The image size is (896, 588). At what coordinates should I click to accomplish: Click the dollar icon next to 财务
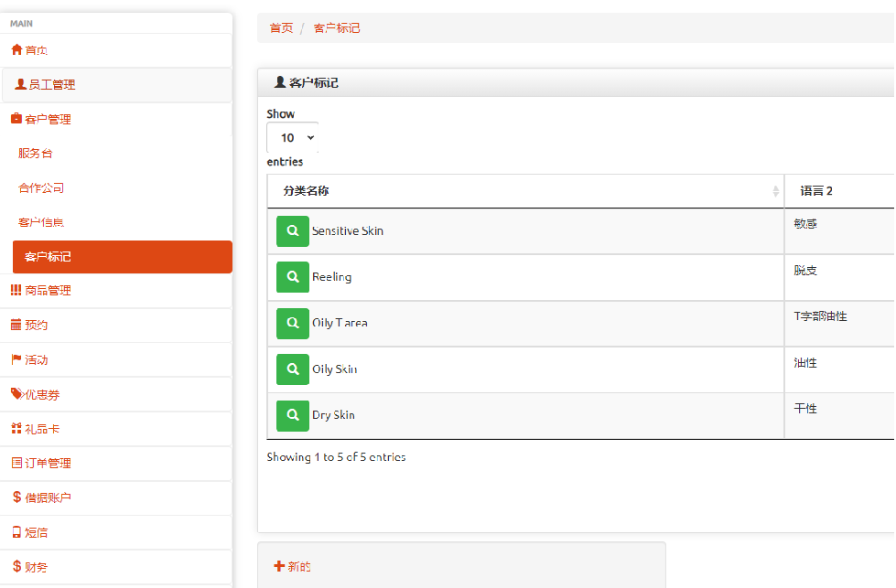pos(17,566)
